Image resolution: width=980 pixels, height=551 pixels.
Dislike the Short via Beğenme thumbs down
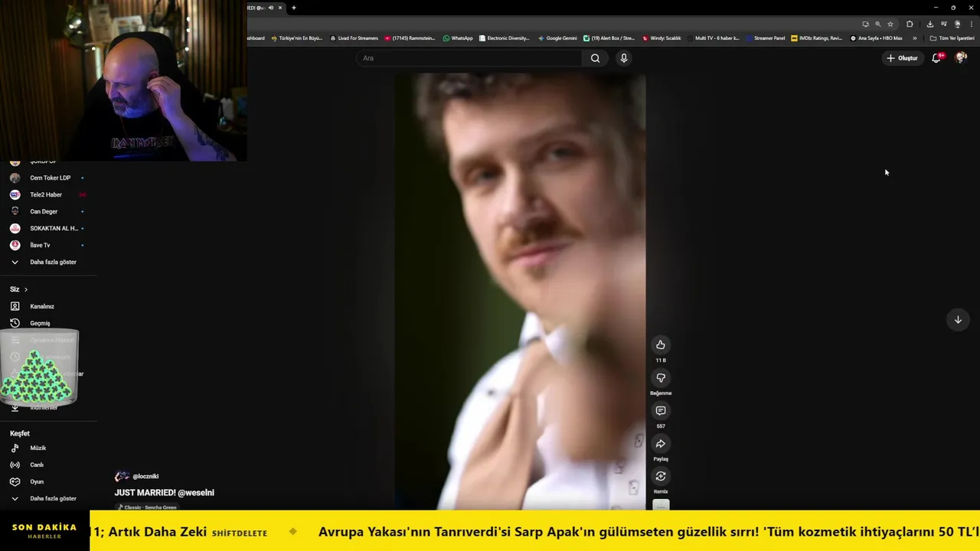click(661, 378)
